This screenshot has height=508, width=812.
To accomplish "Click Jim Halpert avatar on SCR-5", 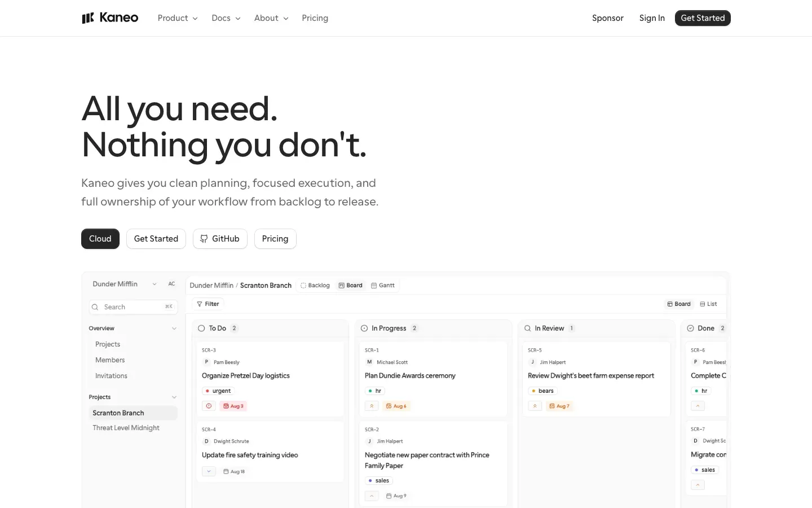I will coord(532,362).
